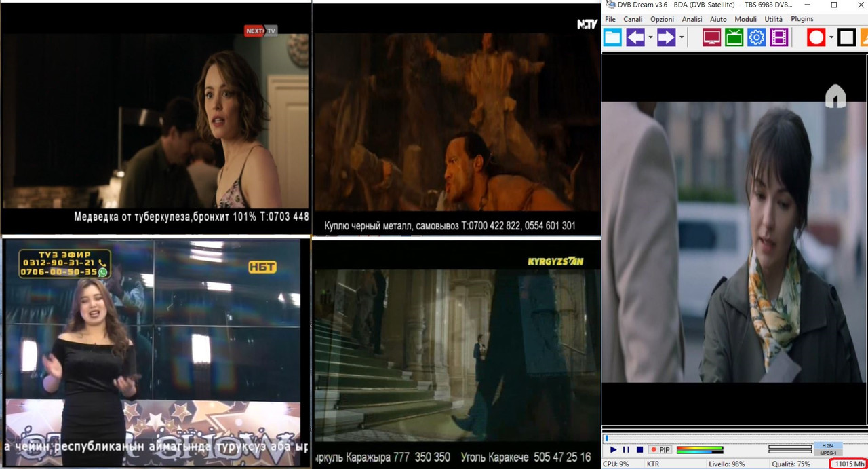Image resolution: width=868 pixels, height=469 pixels.
Task: Click the partially visible orange toolbar icon
Action: (864, 37)
